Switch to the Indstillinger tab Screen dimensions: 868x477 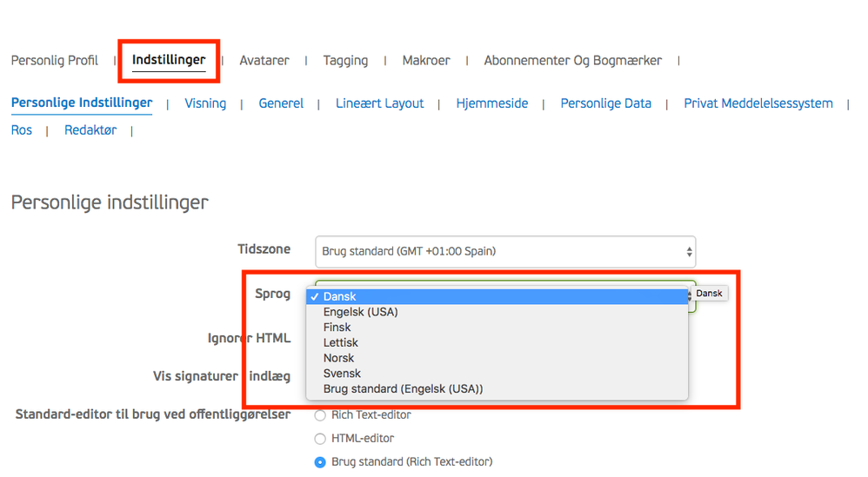tap(169, 61)
